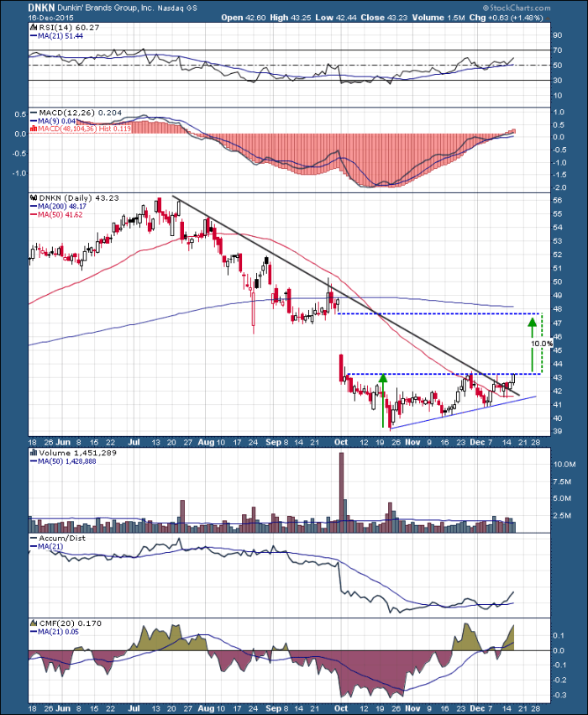Click the tallest October volume spike bar

click(341, 492)
